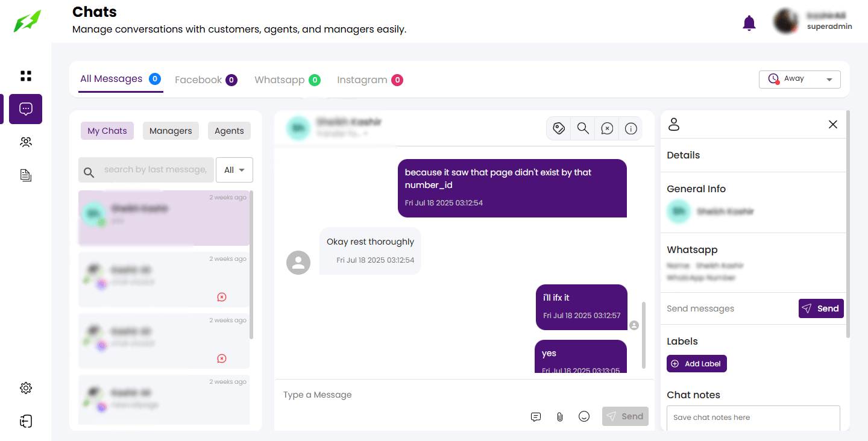Image resolution: width=868 pixels, height=441 pixels.
Task: Open the dashboard grid icon in sidebar
Action: (x=26, y=76)
